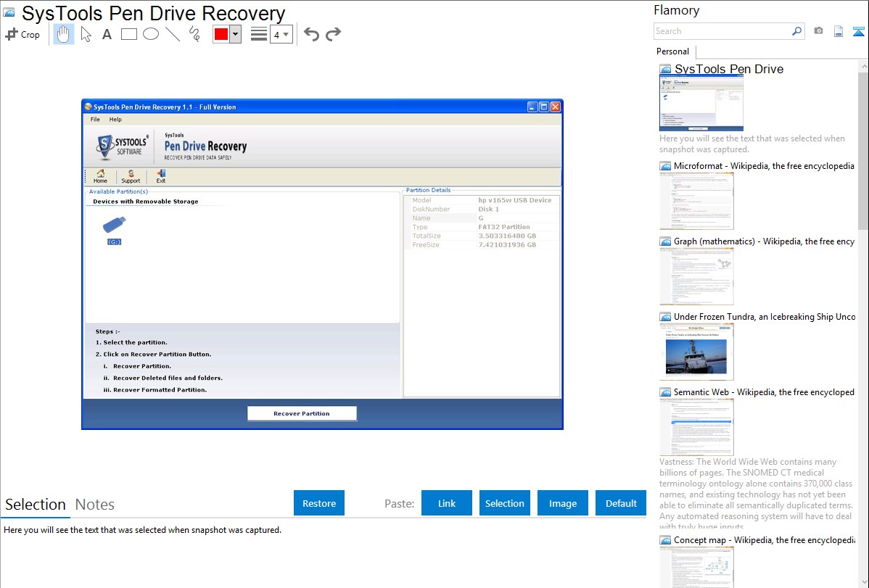Viewport: 869px width, 588px height.
Task: Click the SysTools Software logo
Action: 121,146
